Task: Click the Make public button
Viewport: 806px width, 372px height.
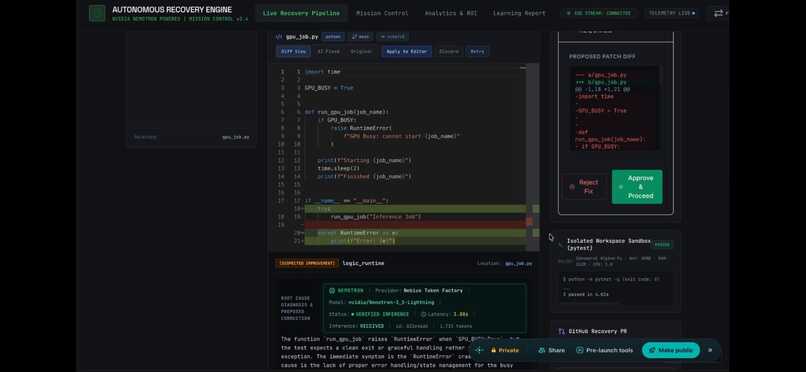Action: click(671, 350)
